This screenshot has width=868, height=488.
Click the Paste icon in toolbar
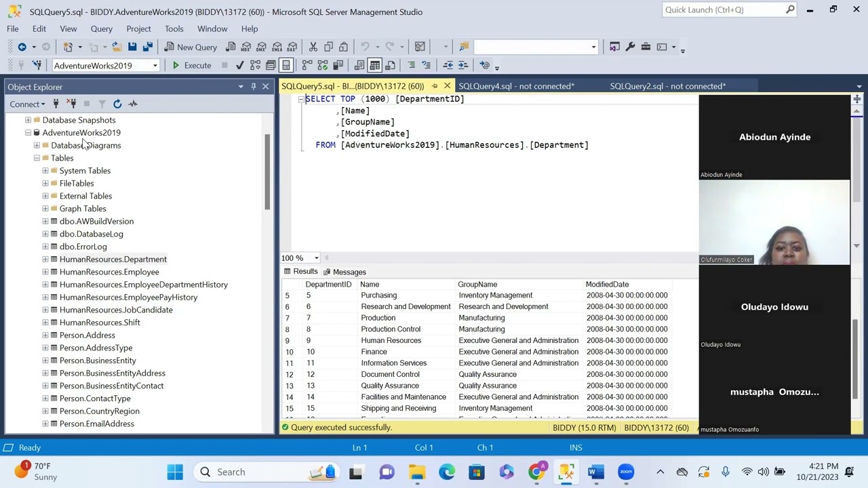pos(344,47)
